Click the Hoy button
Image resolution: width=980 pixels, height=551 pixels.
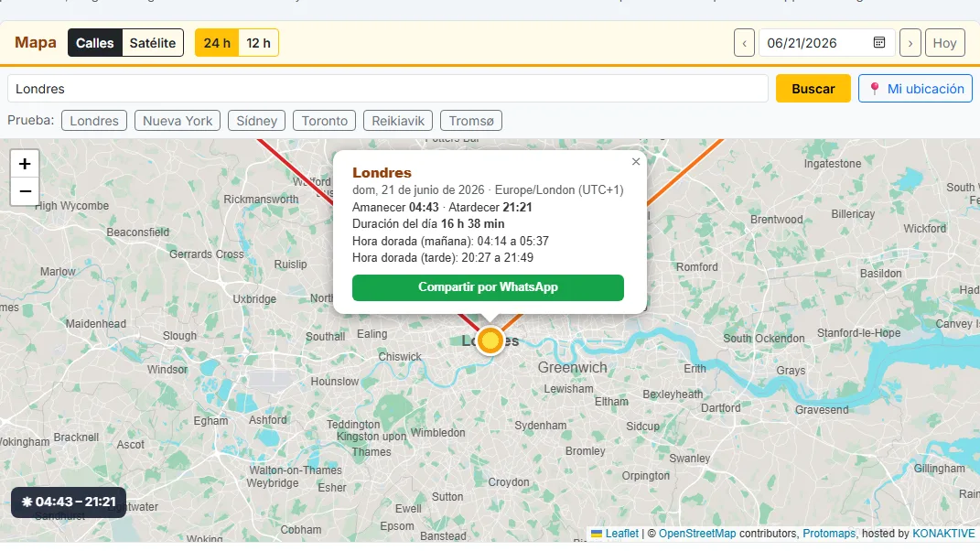pos(944,43)
